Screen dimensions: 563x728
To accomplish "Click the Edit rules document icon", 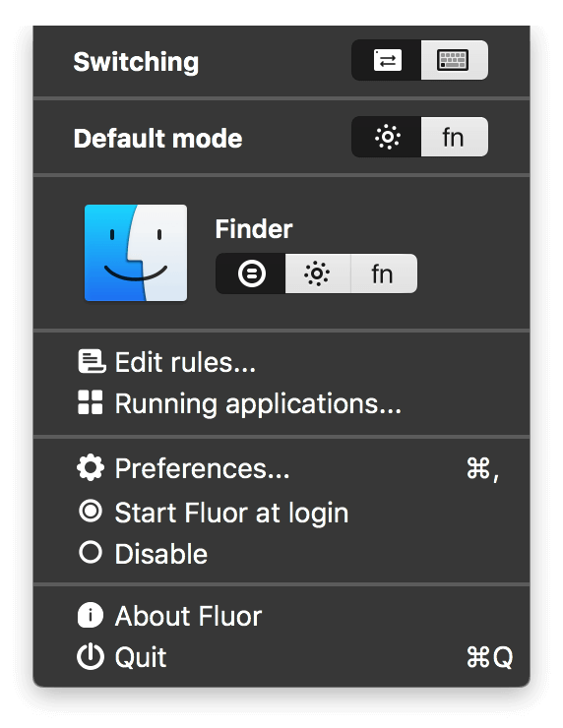I will point(92,362).
